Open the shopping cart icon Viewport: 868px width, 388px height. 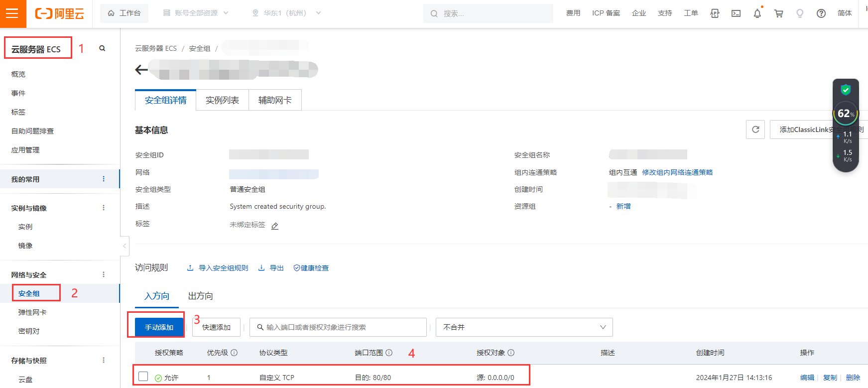(x=779, y=13)
